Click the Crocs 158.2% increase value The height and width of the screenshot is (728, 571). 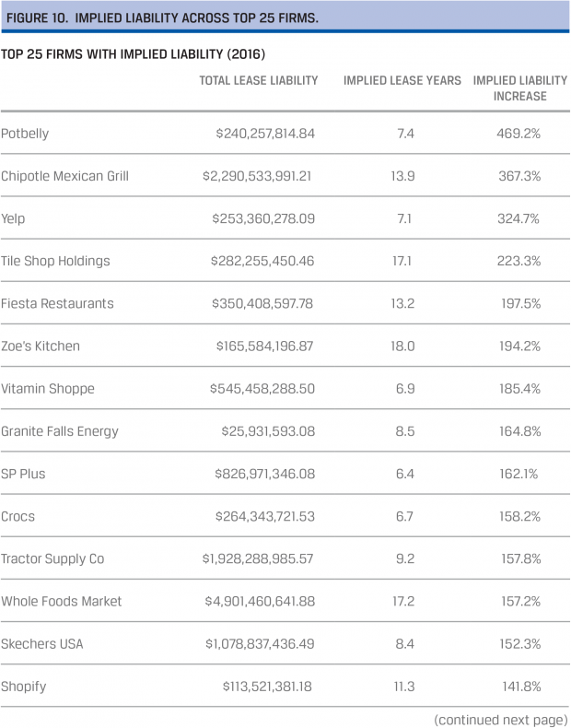pos(518,516)
